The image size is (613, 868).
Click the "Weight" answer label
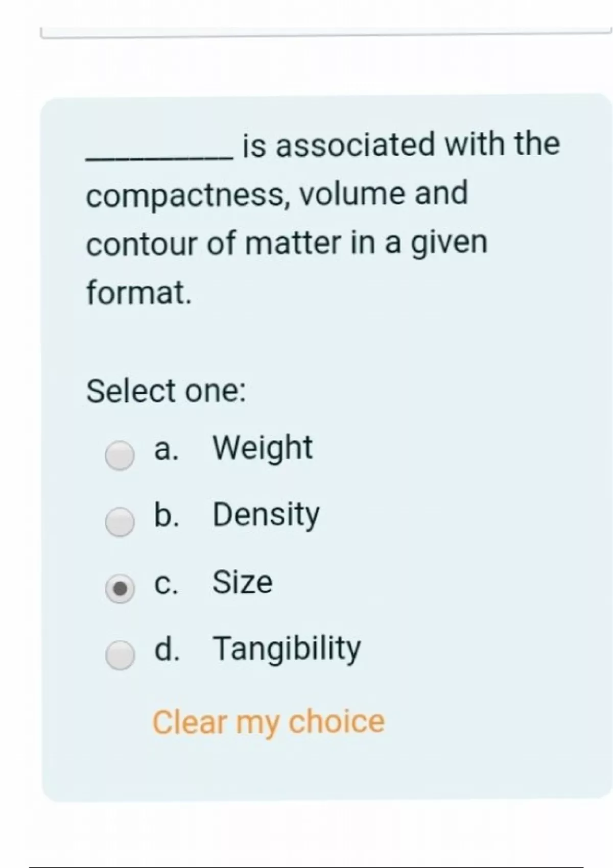262,448
